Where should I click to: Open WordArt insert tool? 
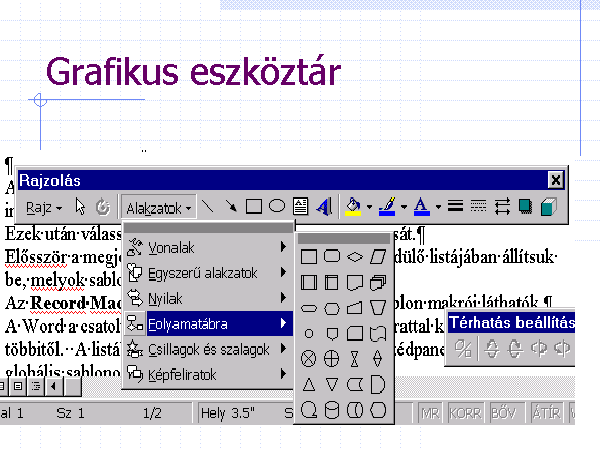click(x=323, y=207)
